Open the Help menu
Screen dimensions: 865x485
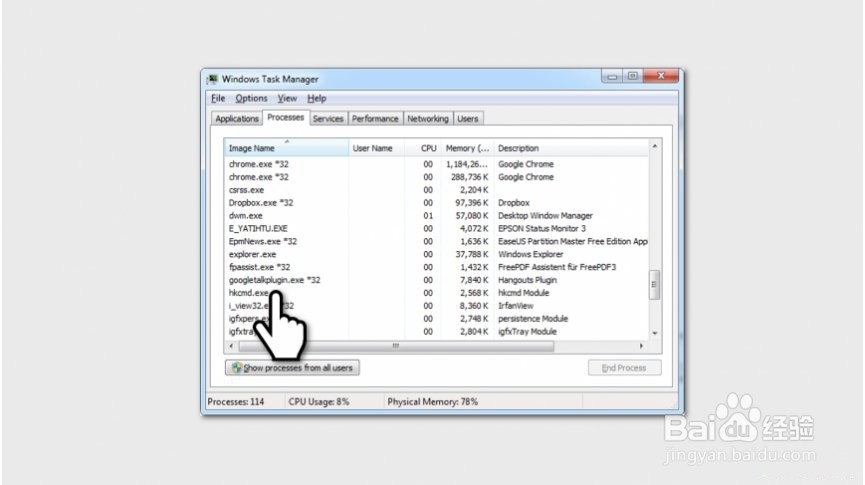317,98
